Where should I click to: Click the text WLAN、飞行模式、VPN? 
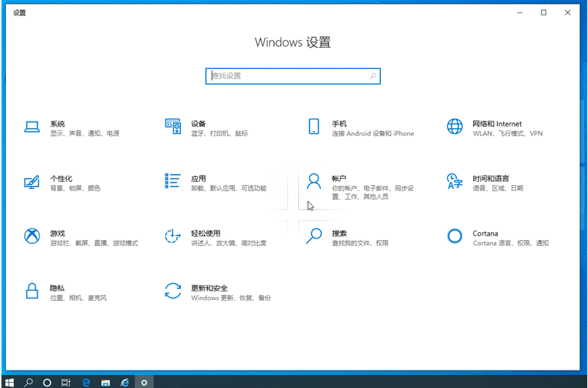(x=507, y=133)
